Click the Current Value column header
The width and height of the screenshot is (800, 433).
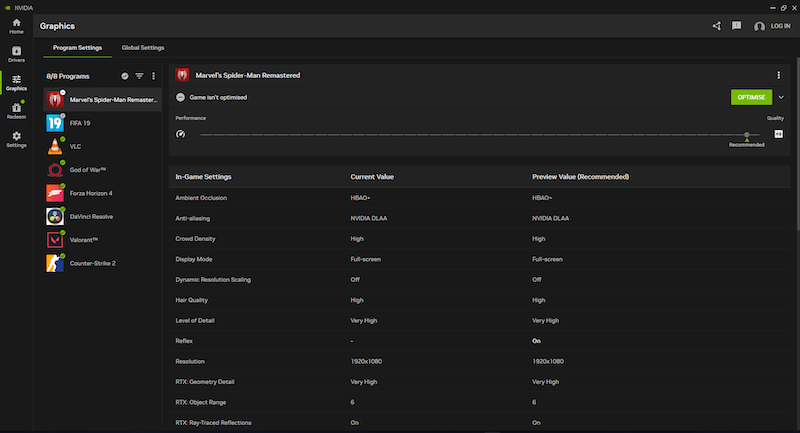click(x=372, y=177)
